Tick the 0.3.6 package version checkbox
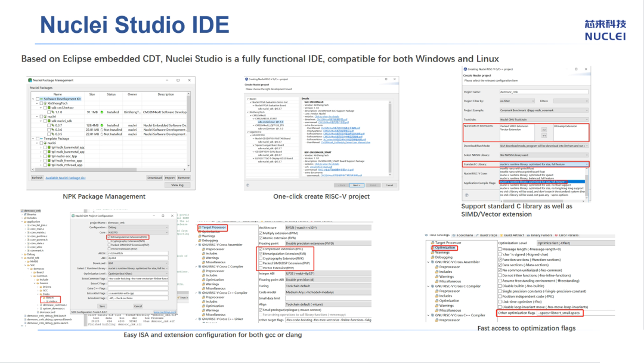This screenshot has width=644, height=363. [x=48, y=130]
